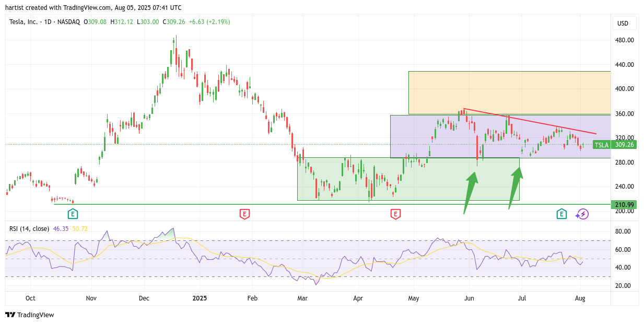Select the low value L303.00

click(148, 22)
